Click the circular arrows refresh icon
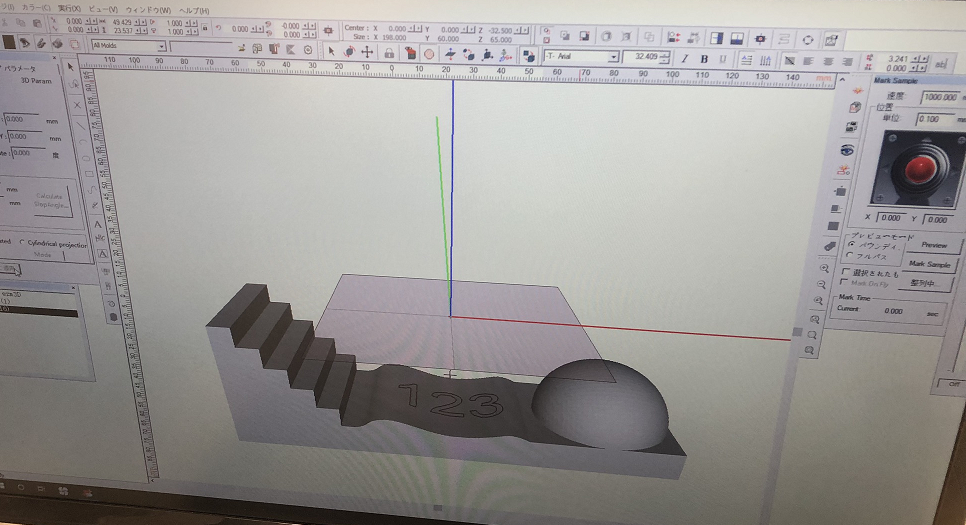This screenshot has height=525, width=966. point(808,39)
